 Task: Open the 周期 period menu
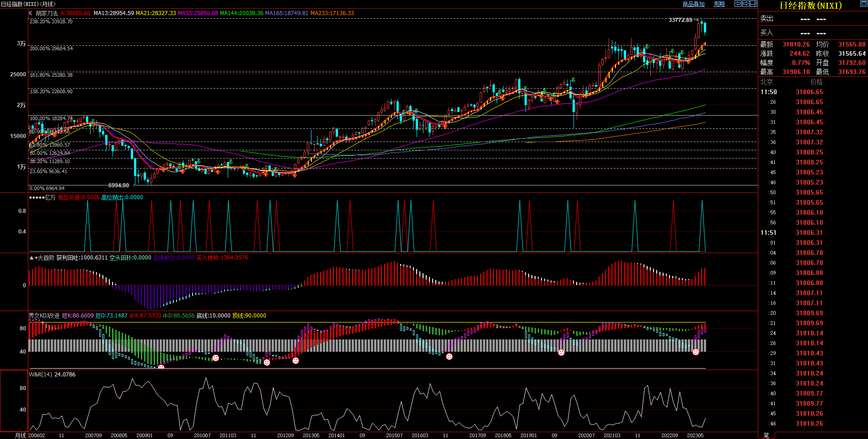(719, 4)
